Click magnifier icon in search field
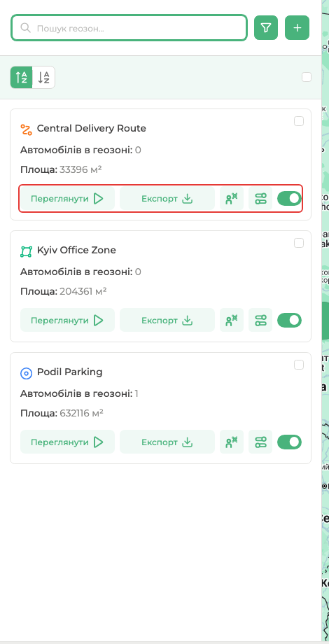This screenshot has width=329, height=644. click(x=25, y=28)
